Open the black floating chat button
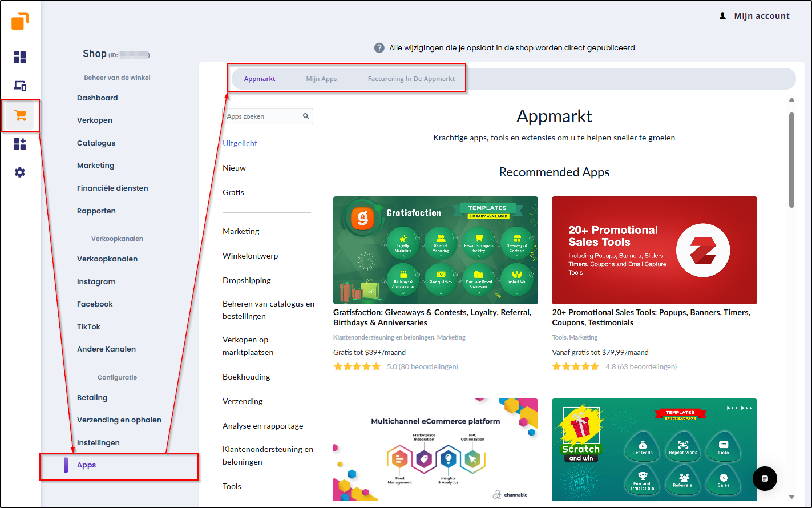812x508 pixels. point(765,478)
